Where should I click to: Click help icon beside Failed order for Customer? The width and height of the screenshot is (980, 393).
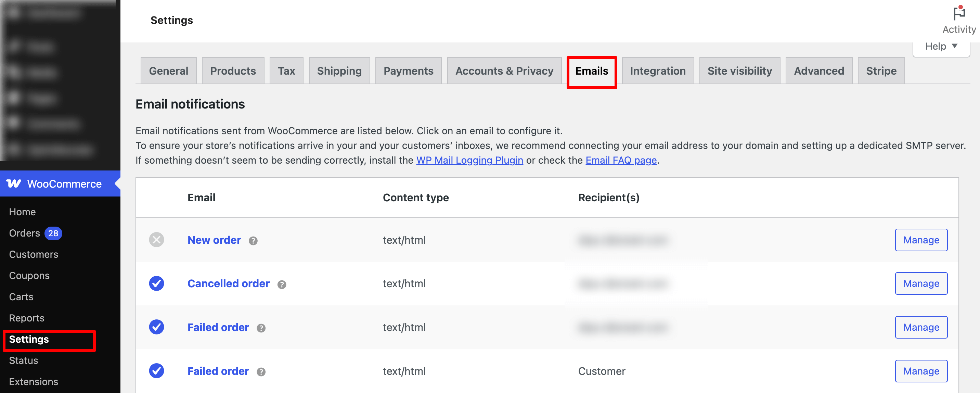[x=261, y=372]
